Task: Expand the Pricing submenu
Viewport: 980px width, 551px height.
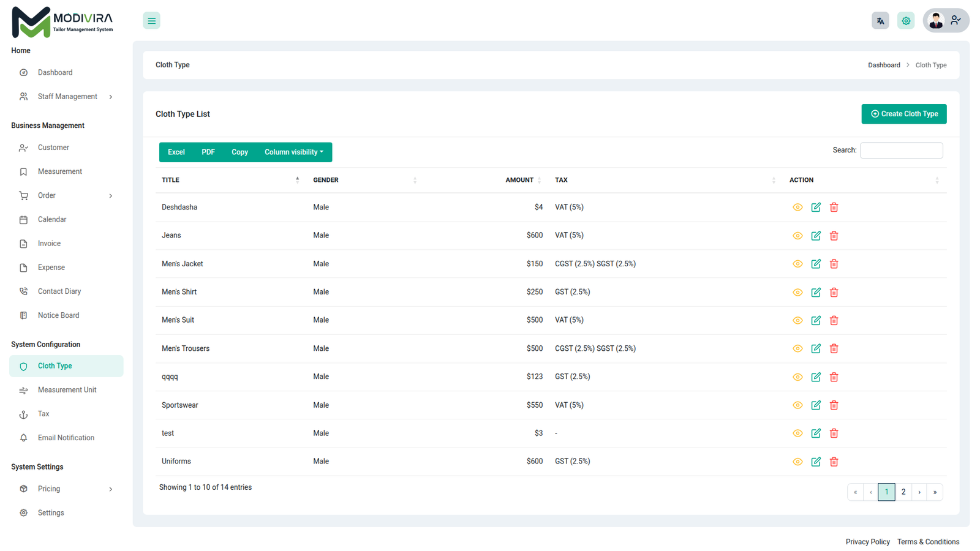Action: (67, 489)
